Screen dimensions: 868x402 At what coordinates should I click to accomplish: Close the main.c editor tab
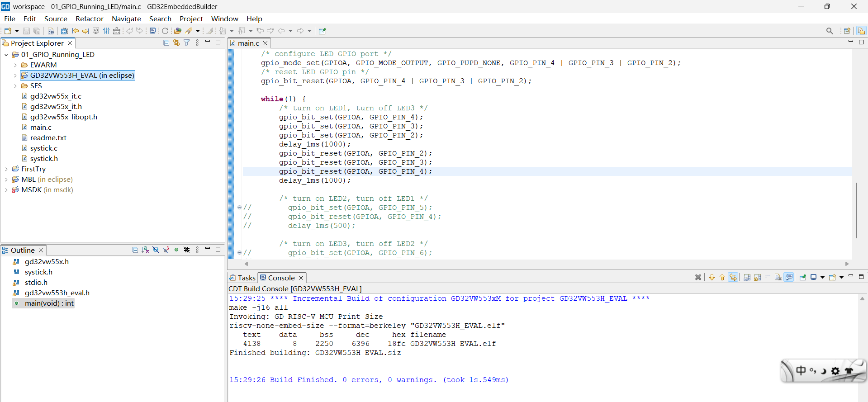tap(265, 43)
